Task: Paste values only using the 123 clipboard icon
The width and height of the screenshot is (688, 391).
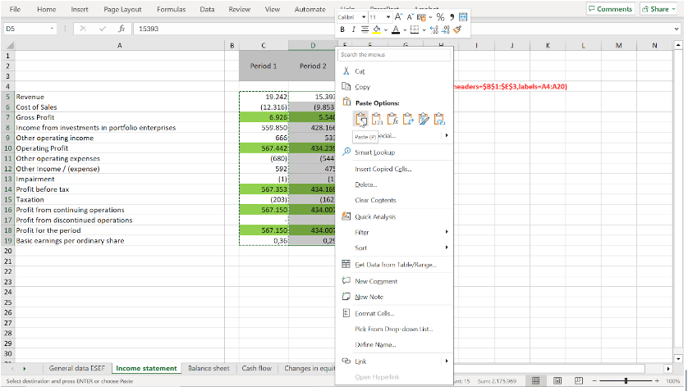Action: (x=376, y=119)
